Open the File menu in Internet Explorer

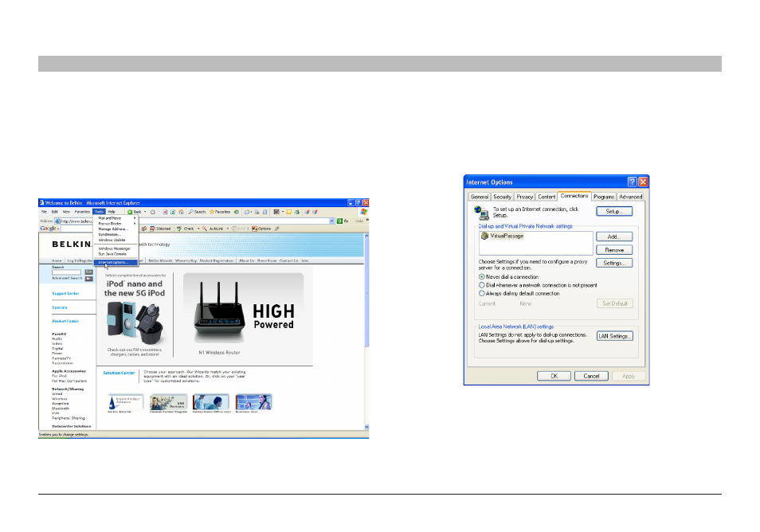[x=44, y=212]
